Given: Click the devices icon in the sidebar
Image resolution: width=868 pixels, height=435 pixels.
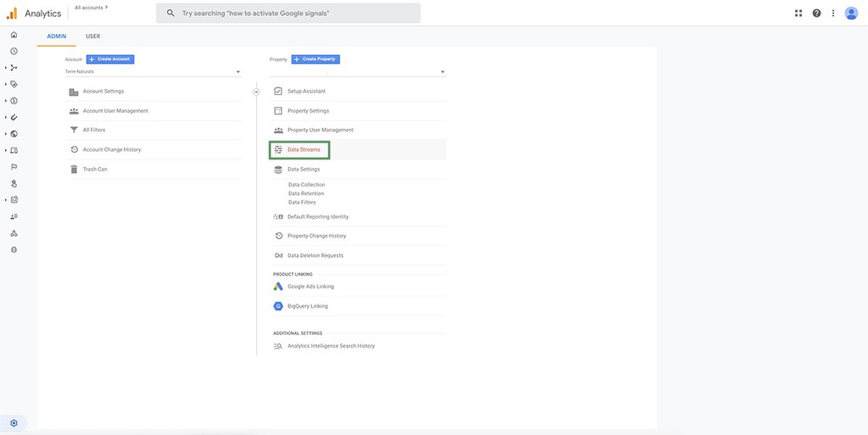Looking at the screenshot, I should click(14, 151).
